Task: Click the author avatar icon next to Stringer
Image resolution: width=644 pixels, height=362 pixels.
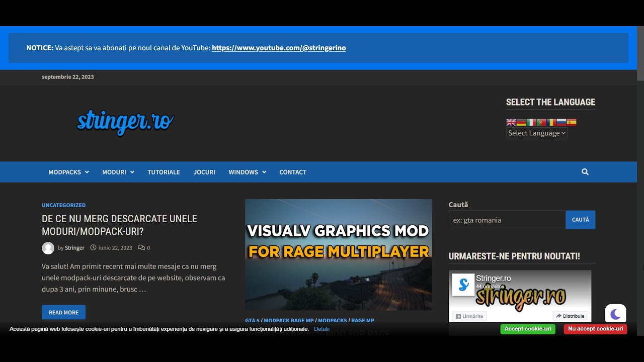Action: tap(48, 248)
